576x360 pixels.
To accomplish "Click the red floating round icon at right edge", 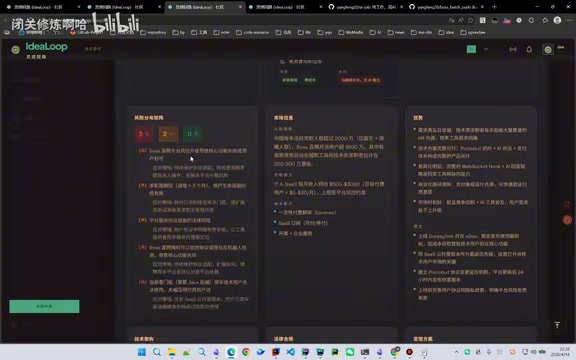I will pos(567,220).
